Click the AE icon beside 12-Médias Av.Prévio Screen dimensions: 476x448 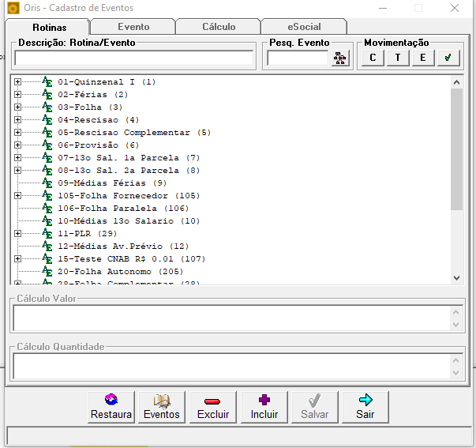tap(47, 247)
